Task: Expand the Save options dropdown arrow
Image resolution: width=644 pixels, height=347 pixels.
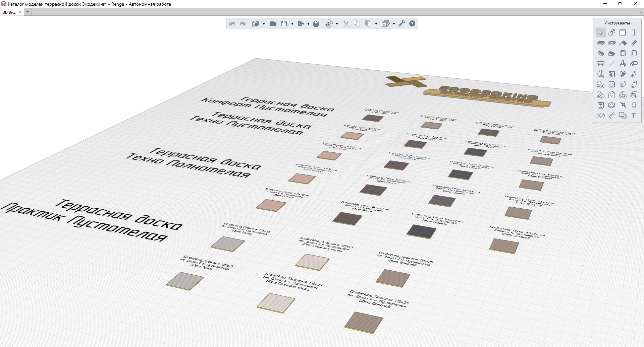Action: [x=292, y=24]
